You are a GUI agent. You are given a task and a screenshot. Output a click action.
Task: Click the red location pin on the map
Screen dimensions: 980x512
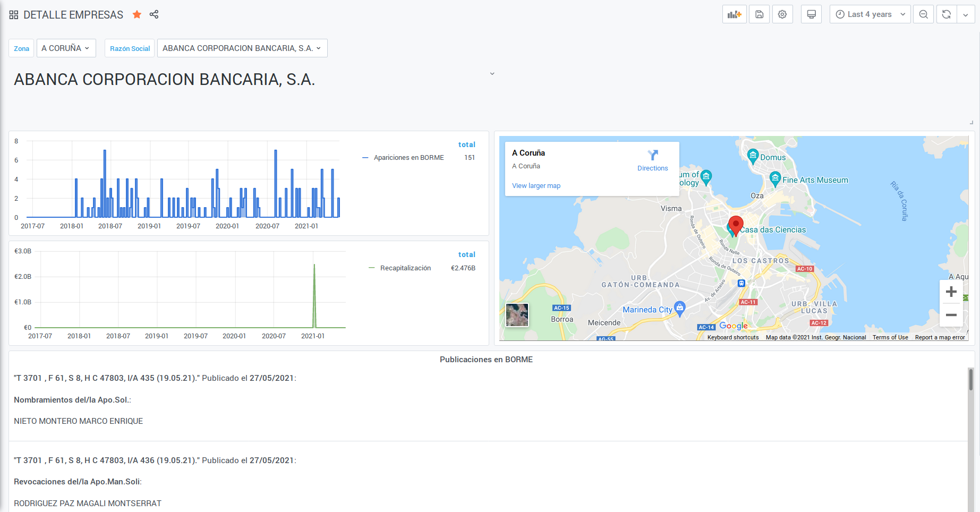(736, 225)
